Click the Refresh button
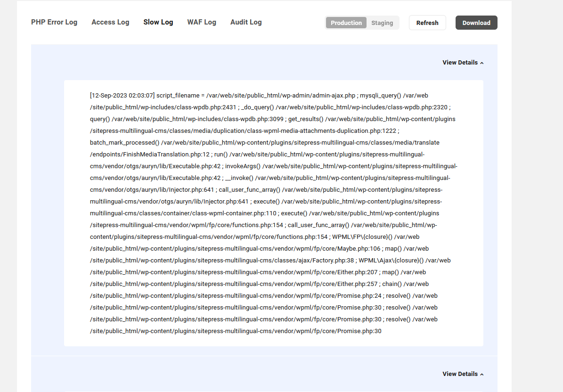Image resolution: width=563 pixels, height=392 pixels. 427,23
